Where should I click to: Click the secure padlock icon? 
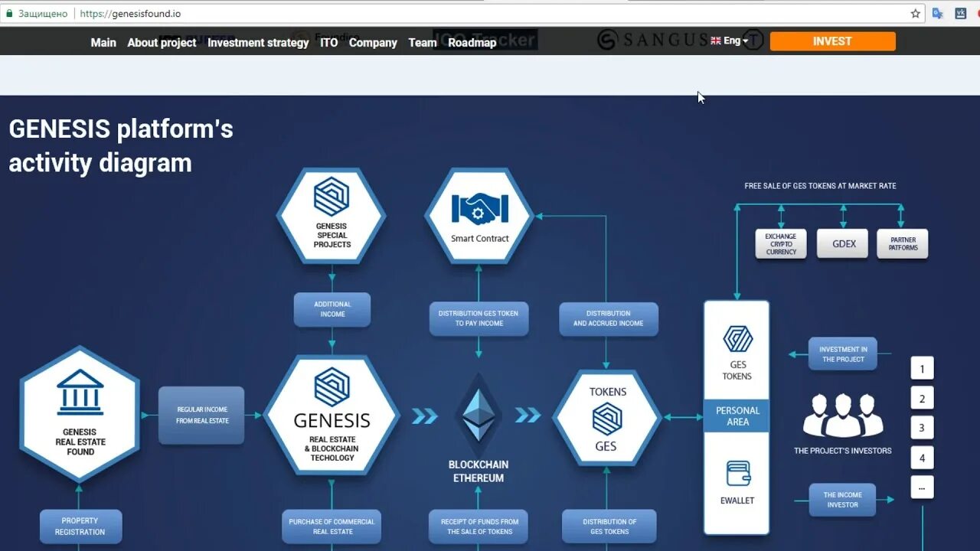tap(10, 14)
